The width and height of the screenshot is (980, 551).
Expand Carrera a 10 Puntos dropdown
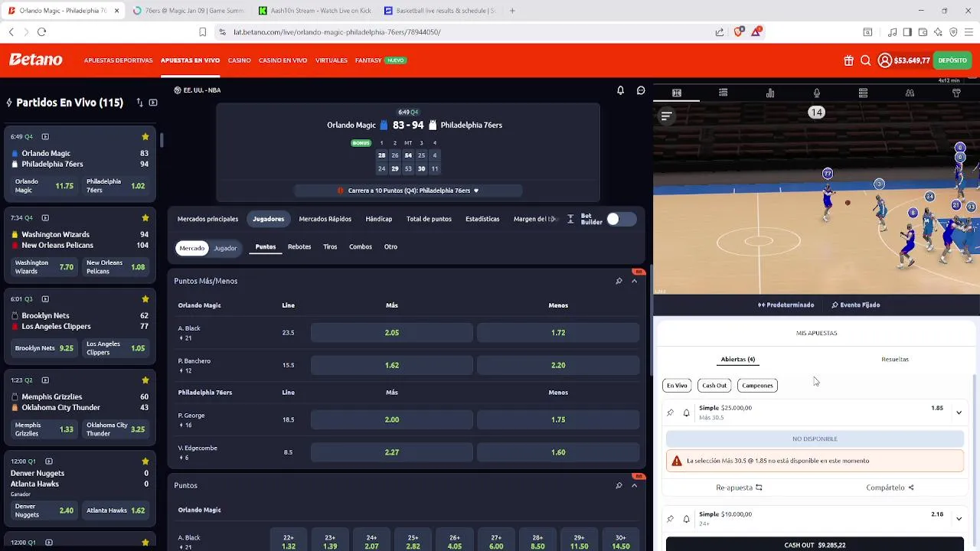(x=409, y=191)
